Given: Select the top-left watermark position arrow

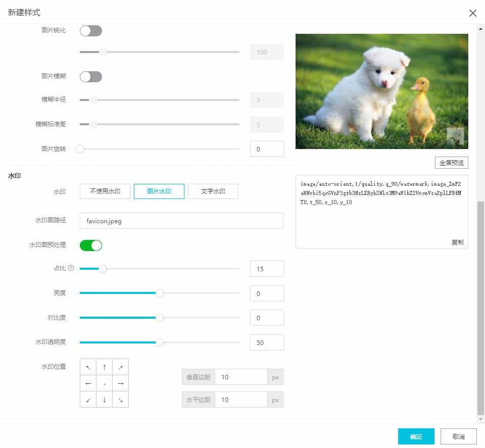Looking at the screenshot, I should point(88,367).
